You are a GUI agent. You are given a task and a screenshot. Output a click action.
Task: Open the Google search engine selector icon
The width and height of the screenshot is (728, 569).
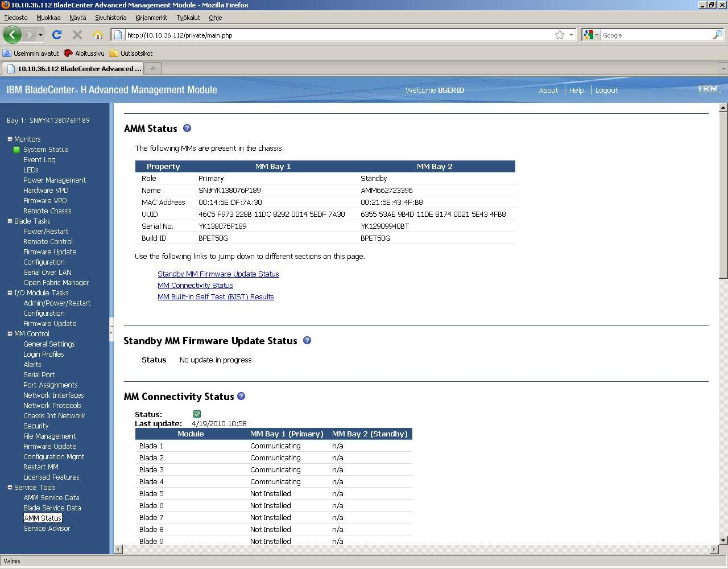coord(590,35)
